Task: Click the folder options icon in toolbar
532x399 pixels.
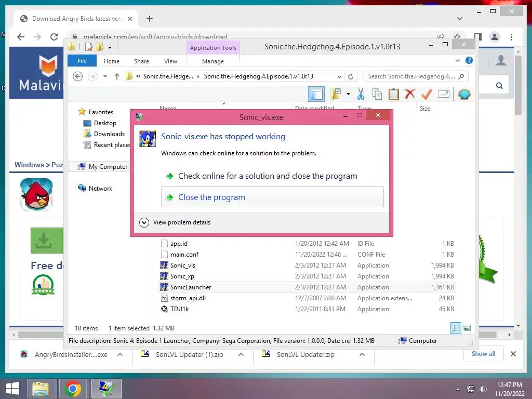Action: [x=336, y=94]
